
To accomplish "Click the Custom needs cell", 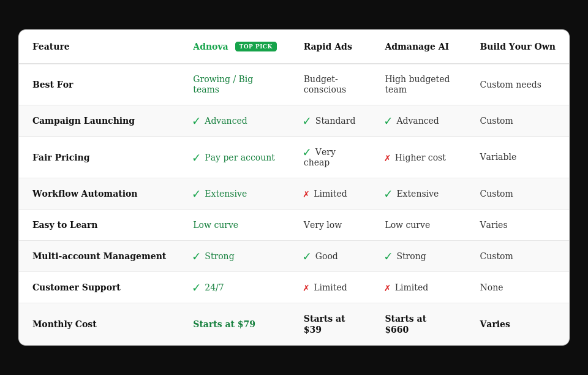I will 511,85.
